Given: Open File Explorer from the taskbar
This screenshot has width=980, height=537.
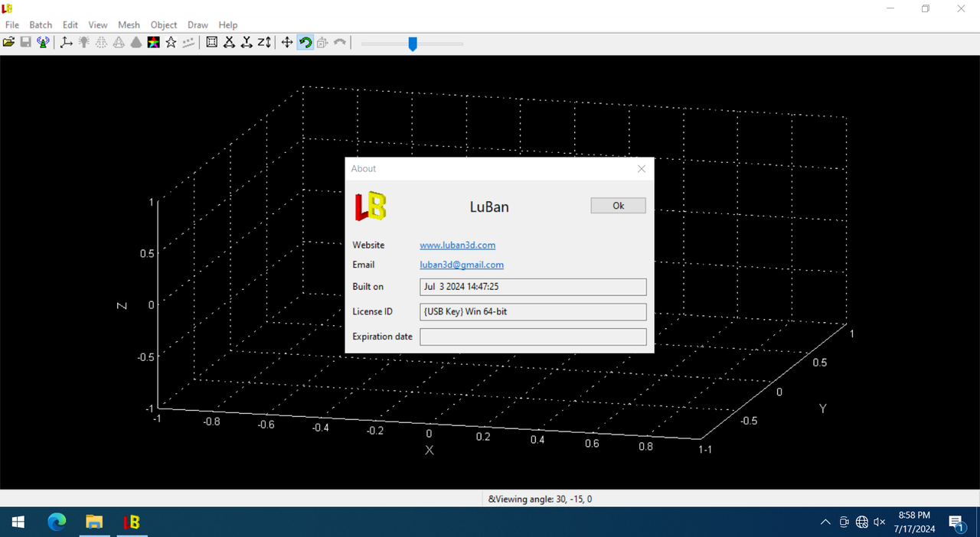Looking at the screenshot, I should [x=94, y=522].
